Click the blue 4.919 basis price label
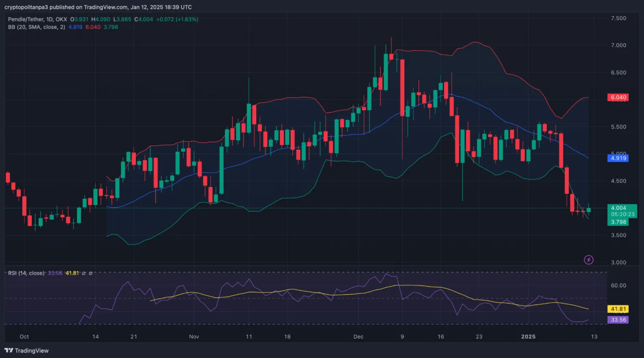This screenshot has width=644, height=358. tap(618, 158)
